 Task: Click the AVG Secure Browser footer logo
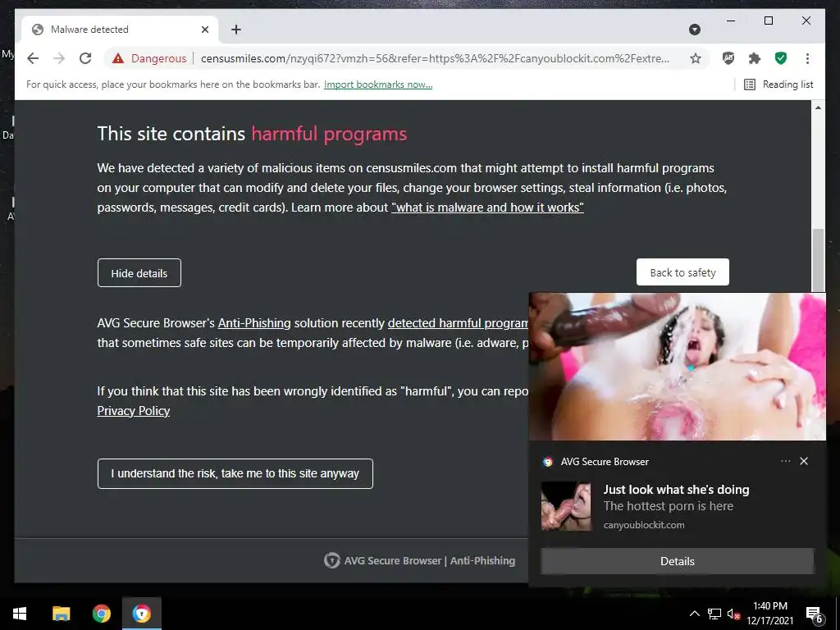(331, 560)
